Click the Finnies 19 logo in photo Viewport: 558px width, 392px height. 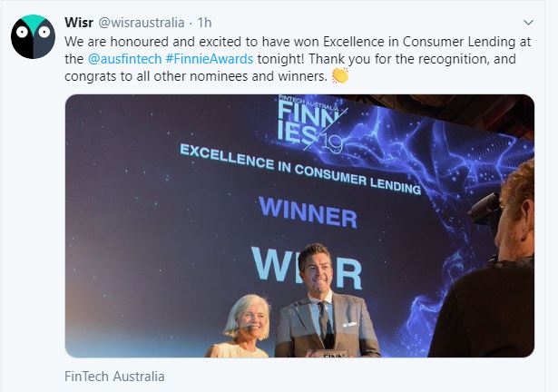click(x=309, y=124)
